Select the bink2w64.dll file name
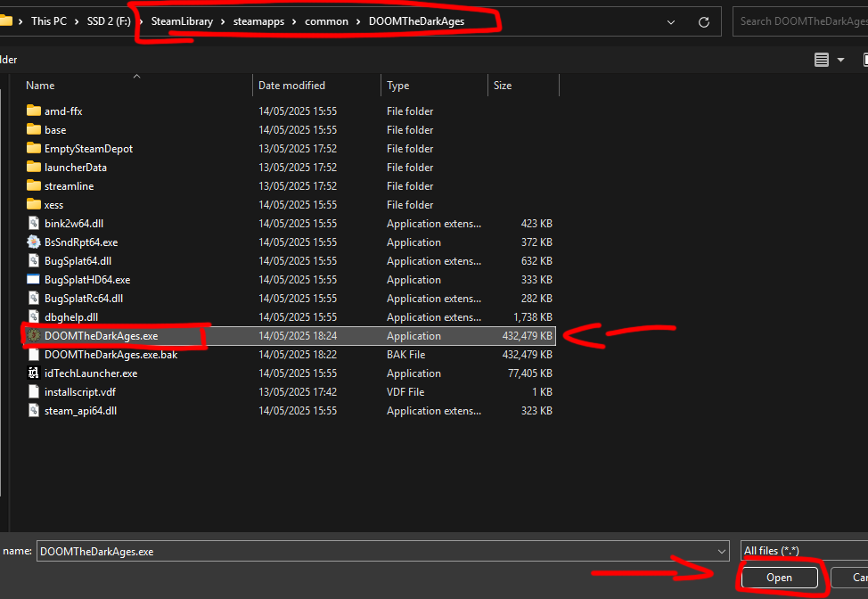The width and height of the screenshot is (868, 599). (74, 224)
